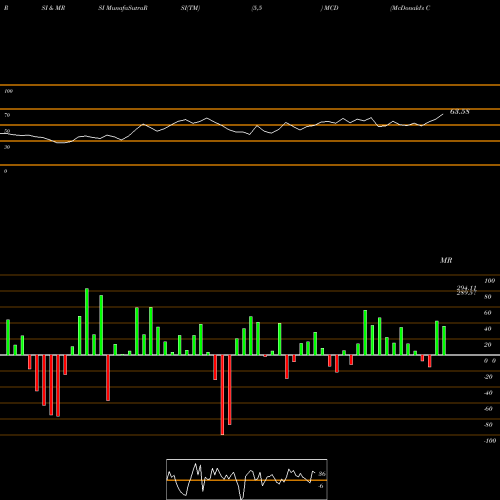Click the last green bar in MR histogram
Image resolution: width=500 pixels, height=500 pixels.
[444, 340]
